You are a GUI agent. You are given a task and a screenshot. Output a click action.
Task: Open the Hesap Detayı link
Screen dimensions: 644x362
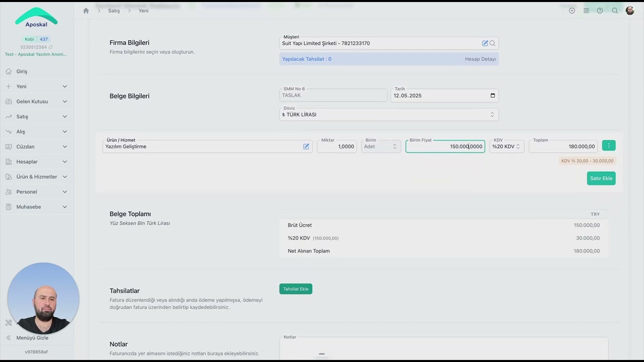pyautogui.click(x=480, y=59)
